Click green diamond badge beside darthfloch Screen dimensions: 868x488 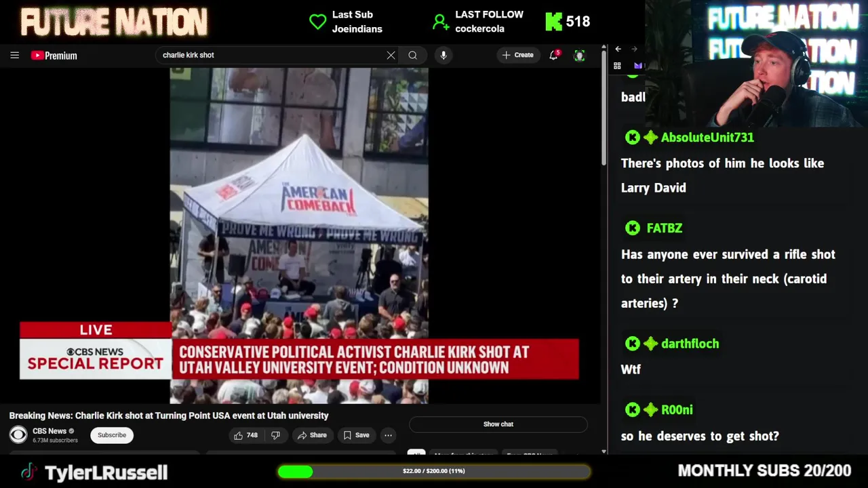[650, 344]
